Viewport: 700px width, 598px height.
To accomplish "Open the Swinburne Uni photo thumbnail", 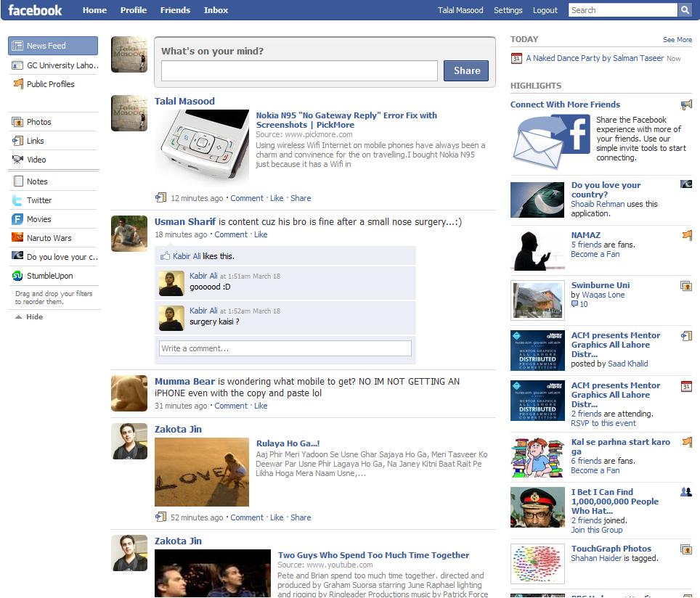I will click(537, 300).
